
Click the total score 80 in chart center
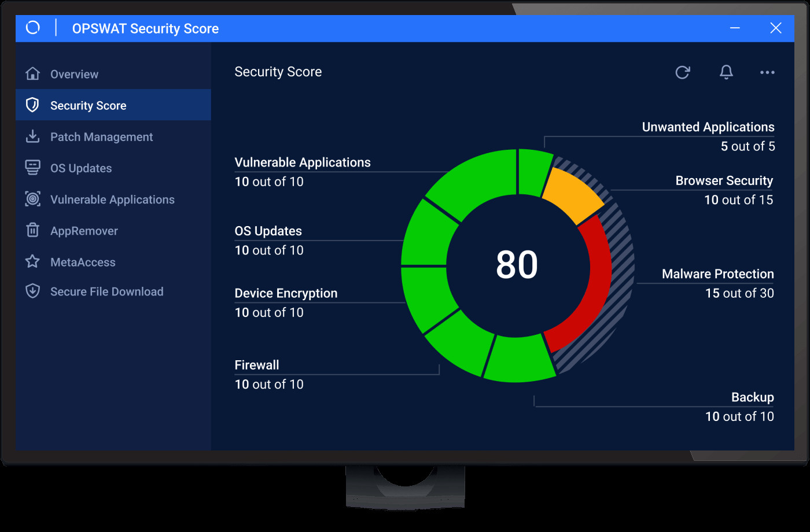coord(517,265)
